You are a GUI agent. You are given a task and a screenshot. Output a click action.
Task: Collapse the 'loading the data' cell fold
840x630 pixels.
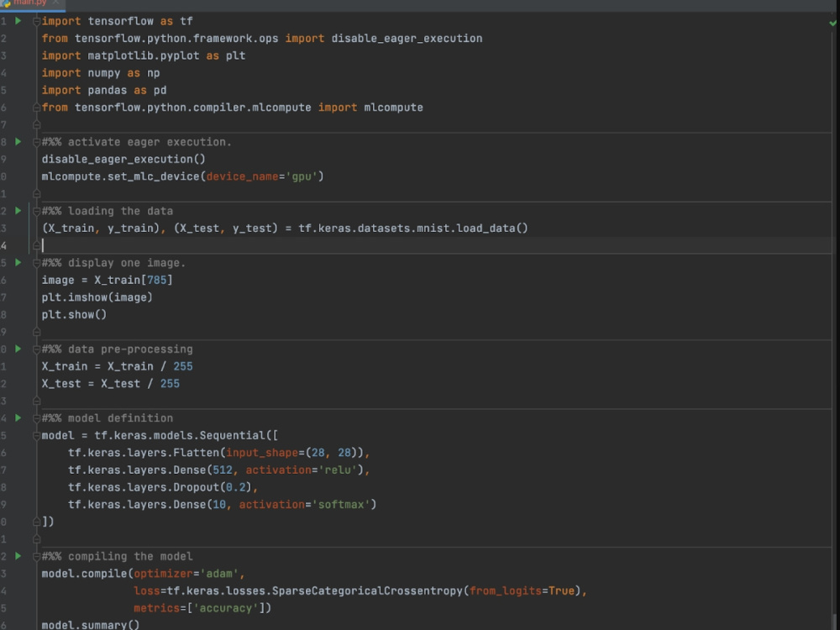click(x=36, y=212)
